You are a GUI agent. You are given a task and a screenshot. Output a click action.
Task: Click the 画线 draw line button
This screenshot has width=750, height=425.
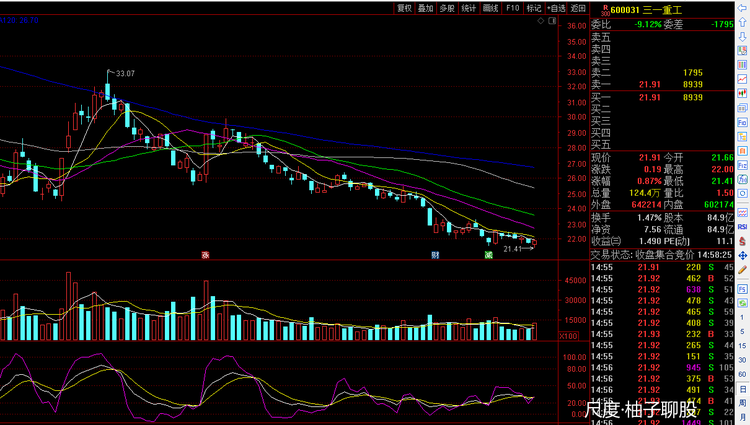coord(490,8)
